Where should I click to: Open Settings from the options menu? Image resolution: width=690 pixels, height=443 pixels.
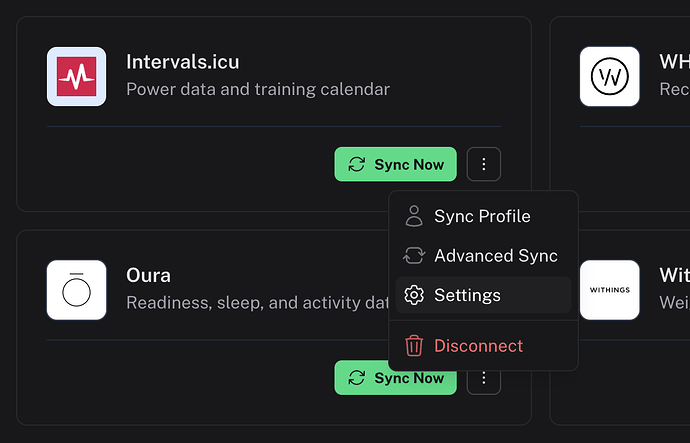467,296
